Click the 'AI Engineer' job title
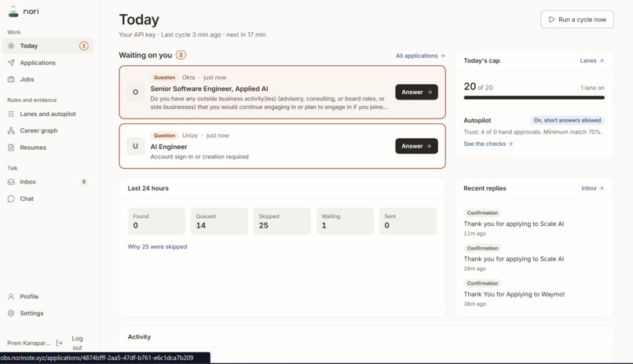The height and width of the screenshot is (364, 633). 169,147
